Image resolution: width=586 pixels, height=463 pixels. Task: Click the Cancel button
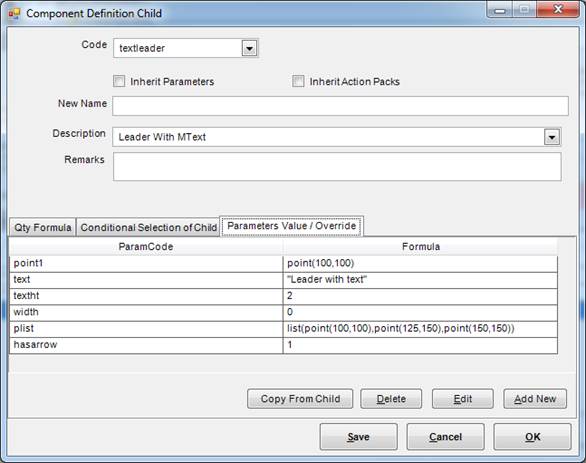pos(445,436)
